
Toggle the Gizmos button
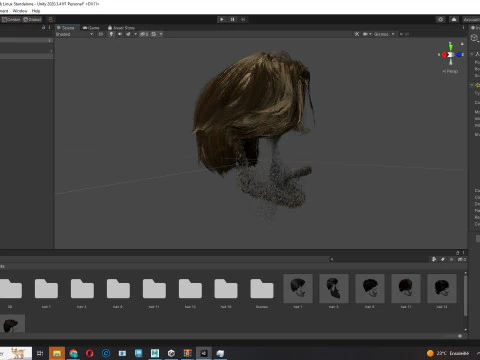pyautogui.click(x=381, y=34)
